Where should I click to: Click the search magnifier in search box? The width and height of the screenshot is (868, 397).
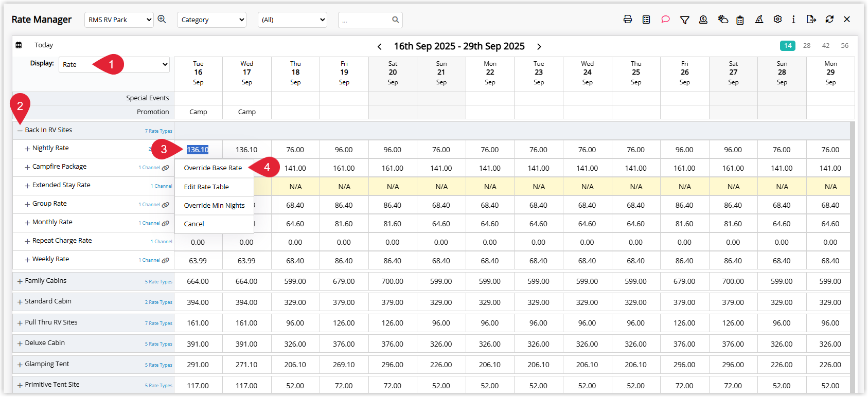coord(395,20)
